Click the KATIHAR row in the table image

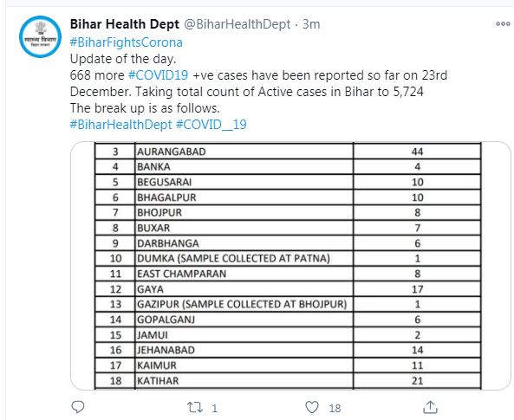pos(288,381)
